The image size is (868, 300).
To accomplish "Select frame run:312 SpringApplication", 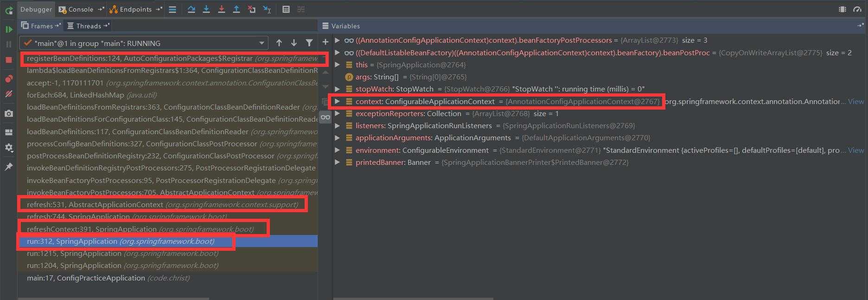I will [x=167, y=241].
